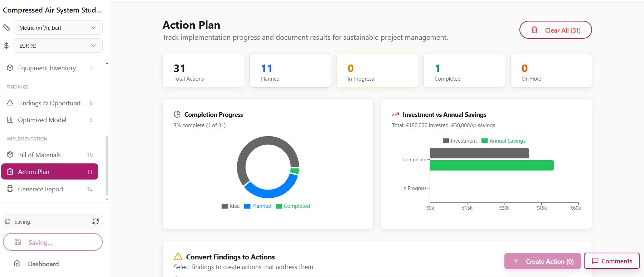Click the Dashboard home icon
This screenshot has height=277, width=644.
(x=17, y=263)
